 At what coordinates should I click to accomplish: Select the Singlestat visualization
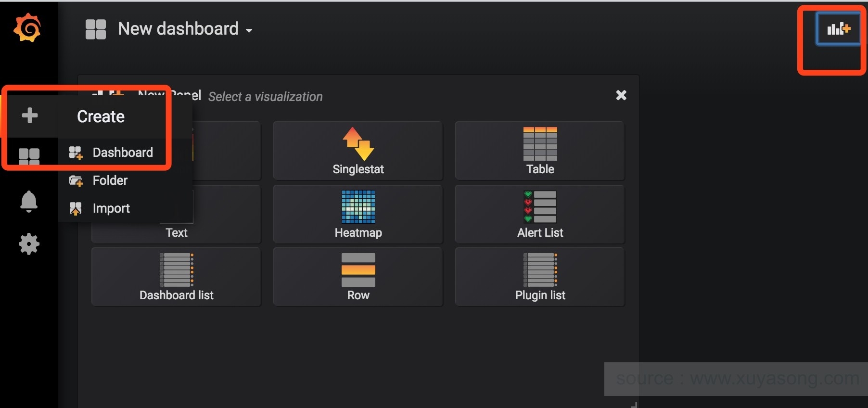tap(358, 151)
